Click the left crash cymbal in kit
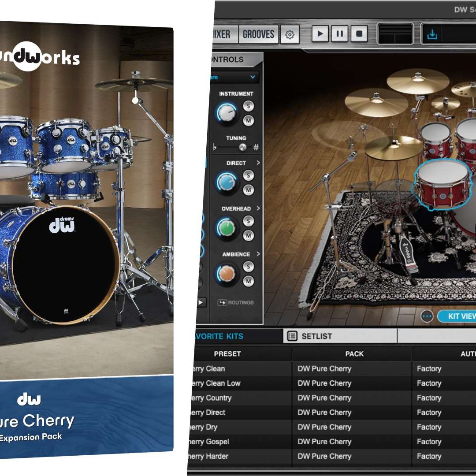 [x=376, y=102]
